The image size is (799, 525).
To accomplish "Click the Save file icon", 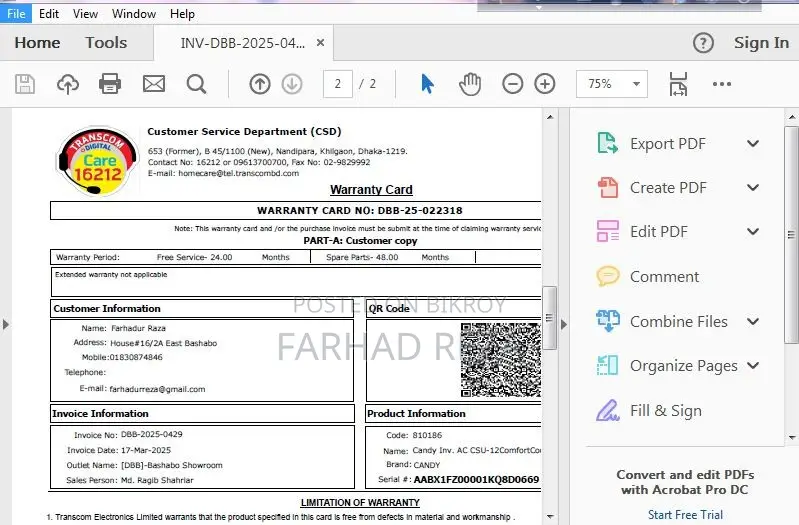I will [25, 84].
